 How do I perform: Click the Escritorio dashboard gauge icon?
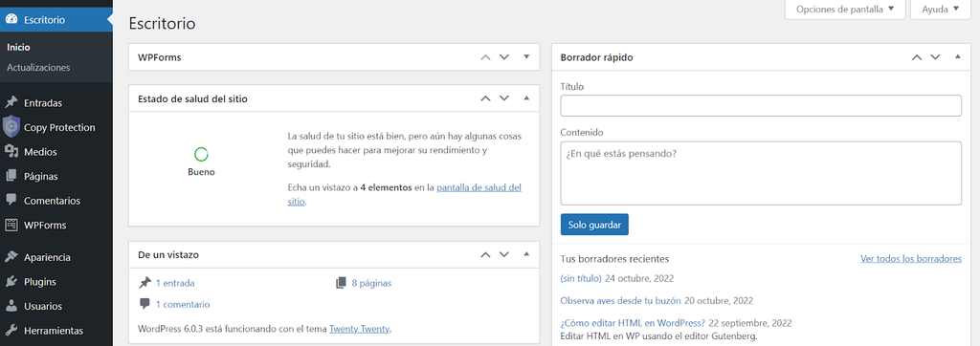pyautogui.click(x=11, y=20)
